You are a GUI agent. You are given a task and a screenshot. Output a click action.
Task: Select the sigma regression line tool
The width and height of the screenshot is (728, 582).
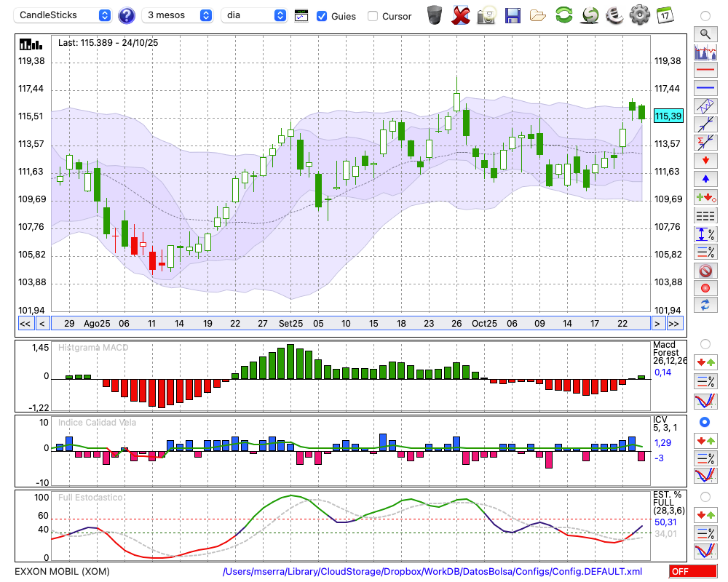coord(705,143)
